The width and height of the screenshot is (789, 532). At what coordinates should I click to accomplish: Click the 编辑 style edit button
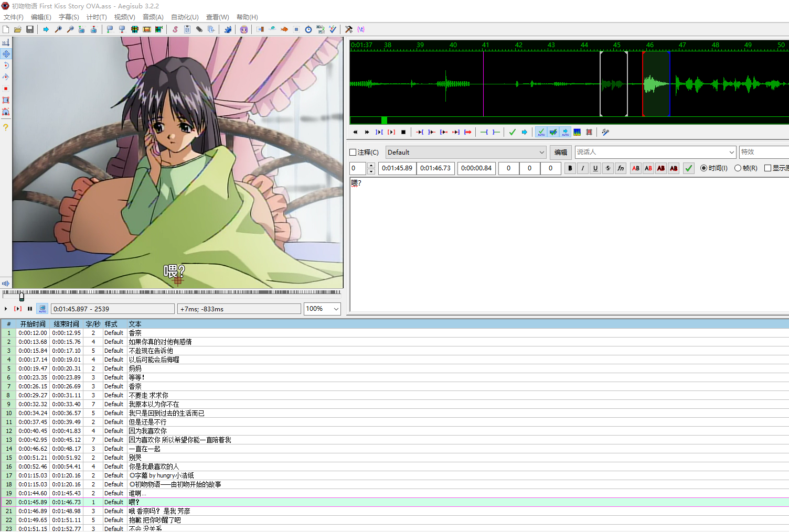coord(561,153)
